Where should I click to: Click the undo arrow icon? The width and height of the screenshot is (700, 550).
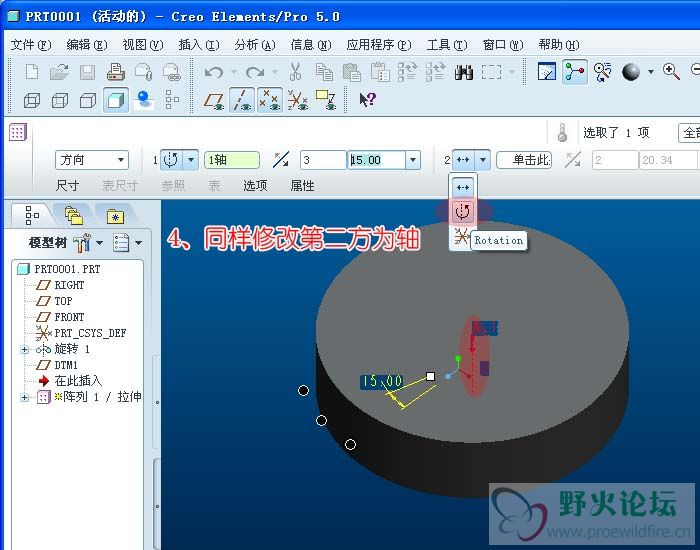pyautogui.click(x=214, y=72)
